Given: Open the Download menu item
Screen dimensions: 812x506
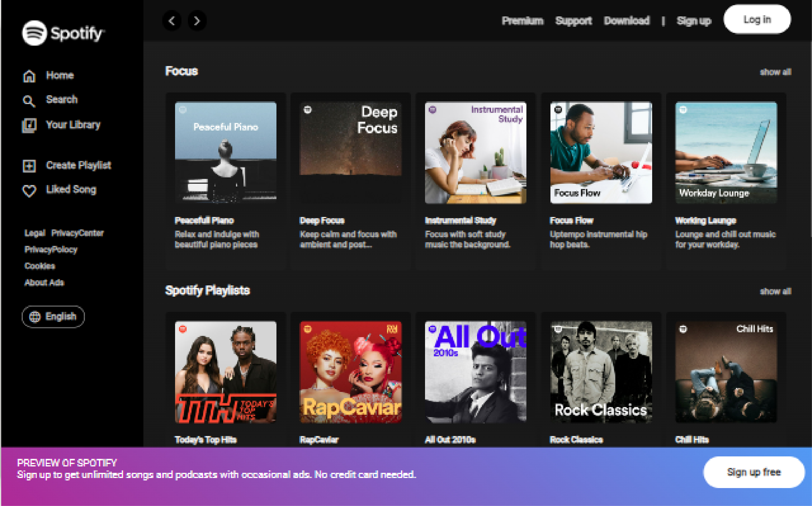Looking at the screenshot, I should point(627,21).
